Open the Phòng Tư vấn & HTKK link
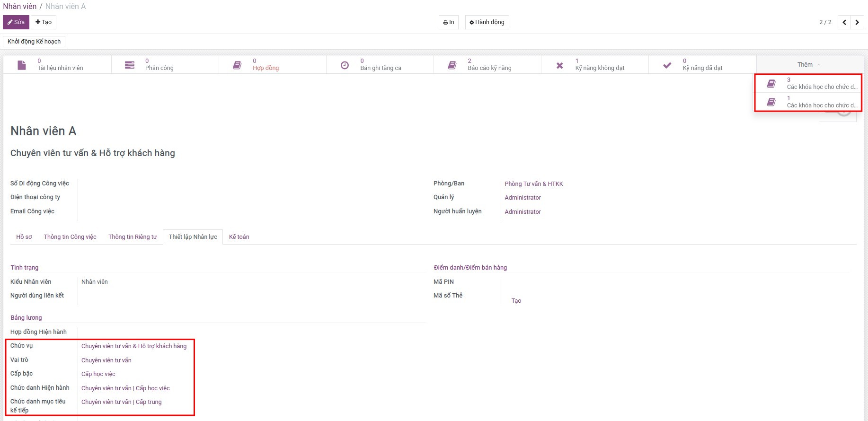 coord(533,184)
